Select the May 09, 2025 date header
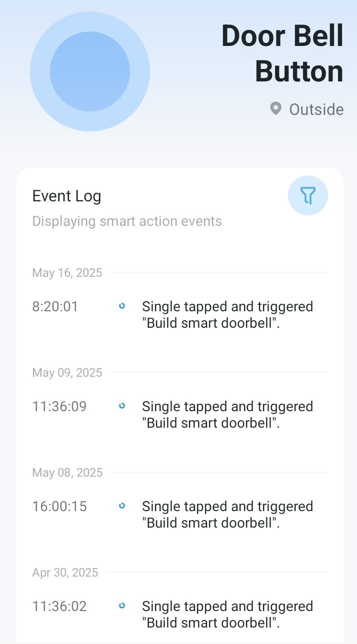This screenshot has width=357, height=644. pos(67,373)
